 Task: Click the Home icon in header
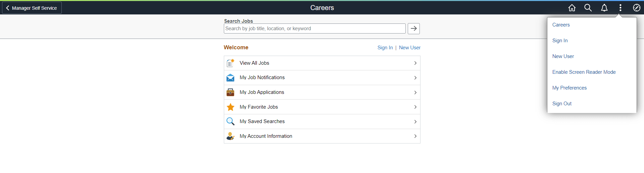pyautogui.click(x=572, y=8)
